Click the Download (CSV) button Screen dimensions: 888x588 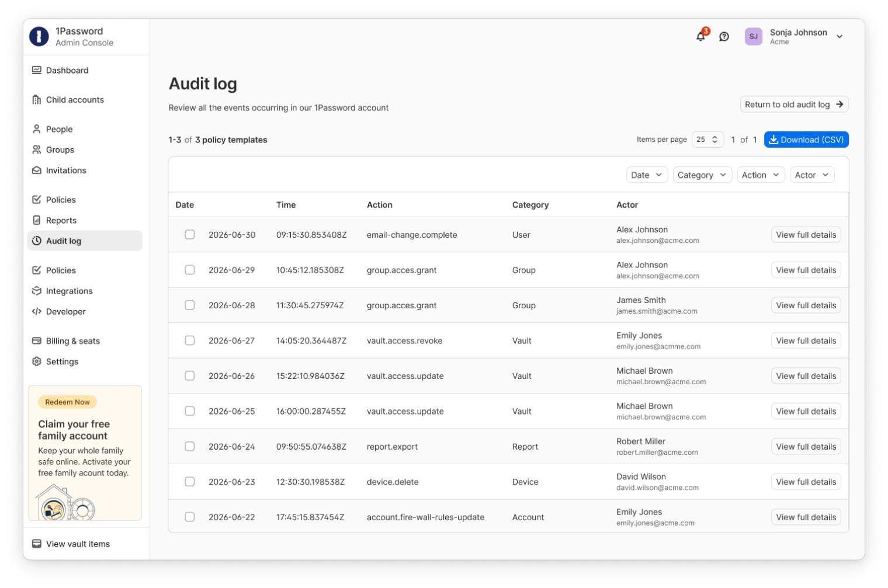point(806,140)
